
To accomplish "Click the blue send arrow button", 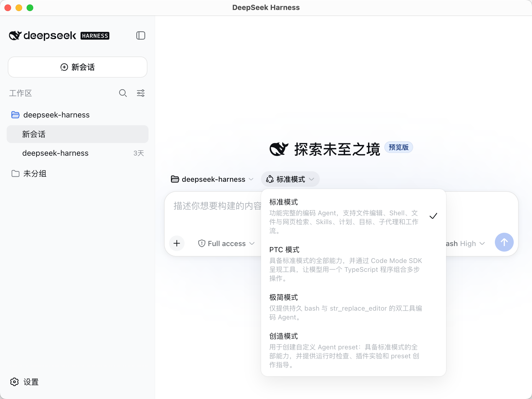I will [504, 242].
